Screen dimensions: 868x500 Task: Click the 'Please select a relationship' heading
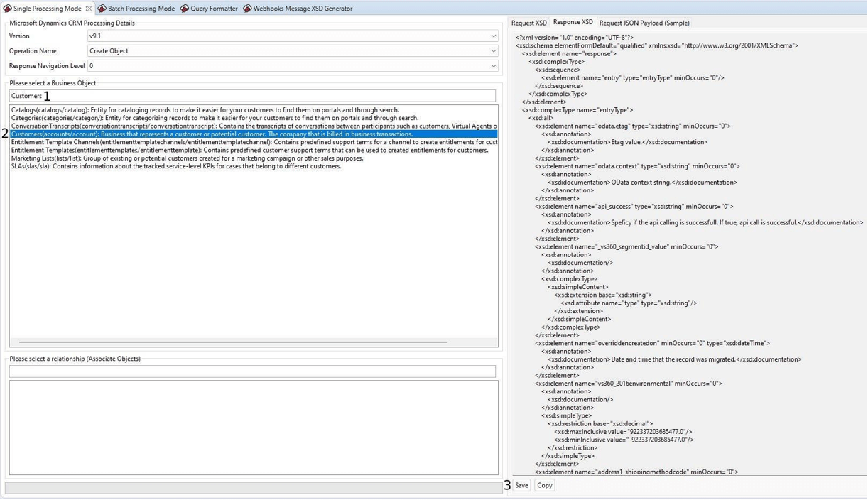coord(75,359)
